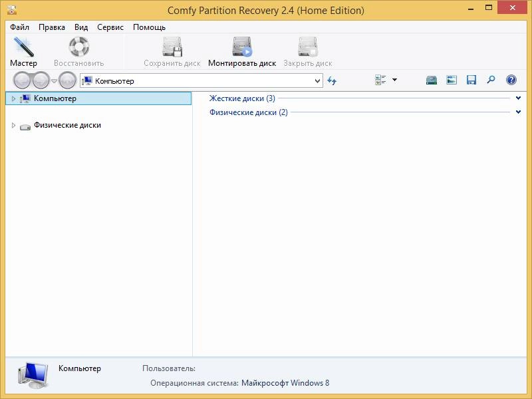Close the Comfy Partition Recovery window

point(512,7)
